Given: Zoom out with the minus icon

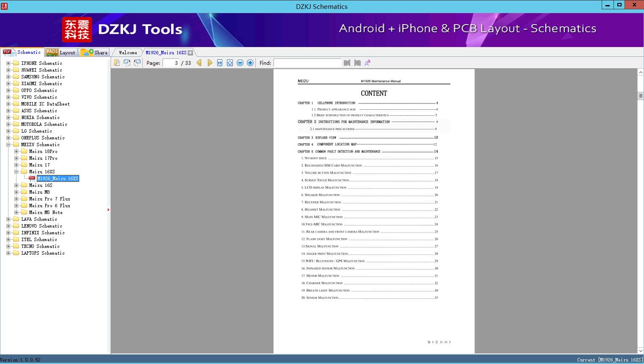Looking at the screenshot, I should pyautogui.click(x=240, y=63).
